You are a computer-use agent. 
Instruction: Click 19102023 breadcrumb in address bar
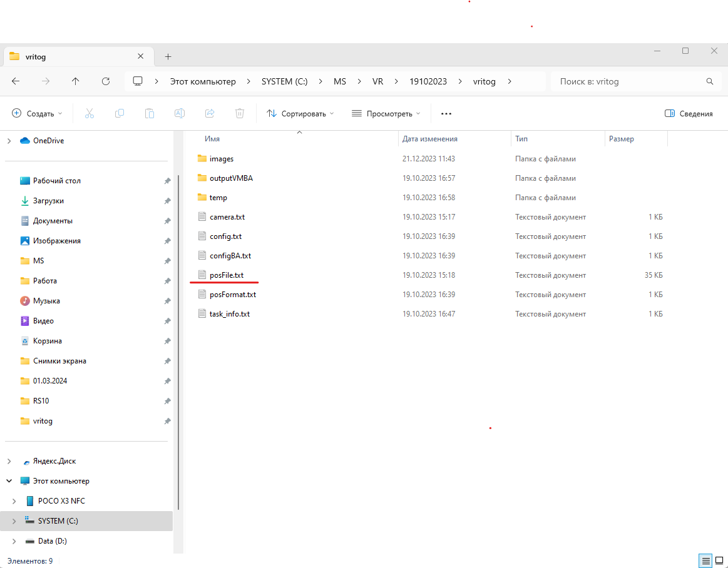tap(428, 81)
